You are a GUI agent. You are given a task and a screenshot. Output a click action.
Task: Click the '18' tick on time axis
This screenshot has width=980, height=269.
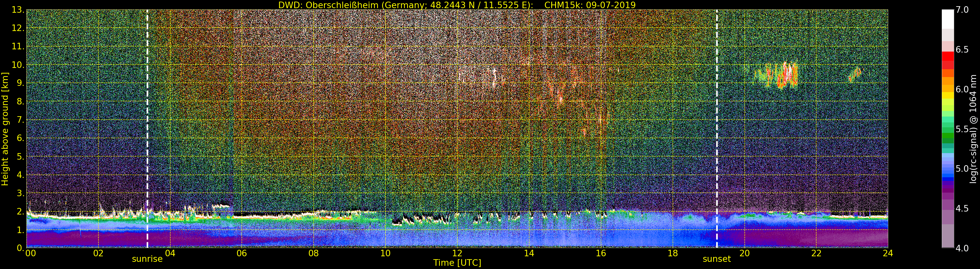tap(673, 253)
